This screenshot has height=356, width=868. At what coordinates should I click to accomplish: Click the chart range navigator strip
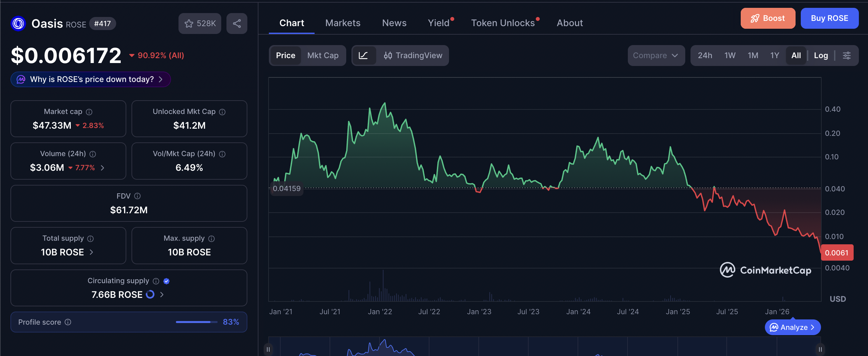544,346
